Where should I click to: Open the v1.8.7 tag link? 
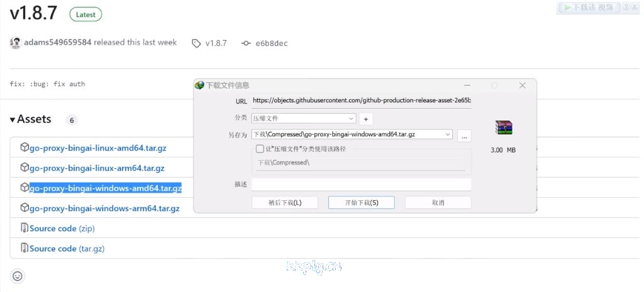(216, 43)
